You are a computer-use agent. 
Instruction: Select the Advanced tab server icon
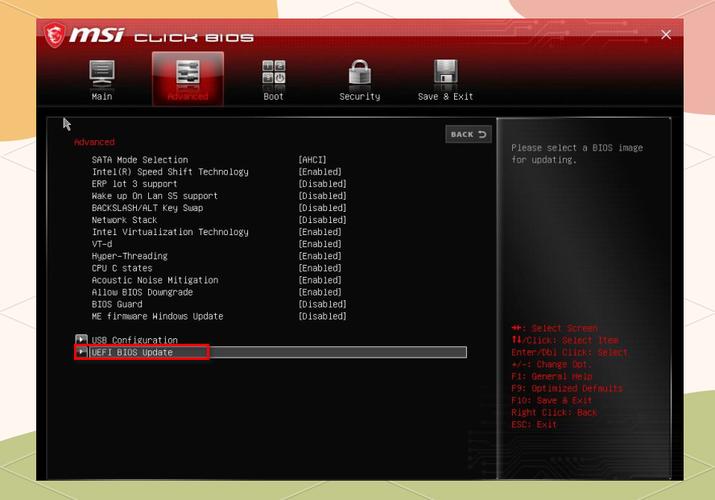click(x=188, y=74)
